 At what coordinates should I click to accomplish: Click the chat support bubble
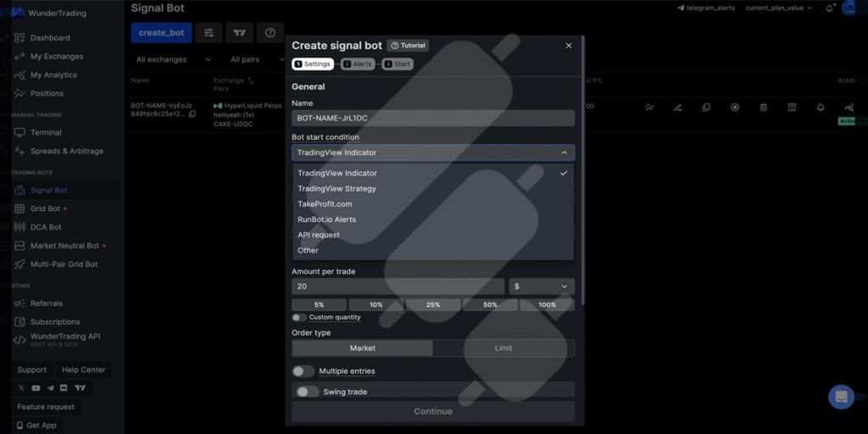coord(841,397)
